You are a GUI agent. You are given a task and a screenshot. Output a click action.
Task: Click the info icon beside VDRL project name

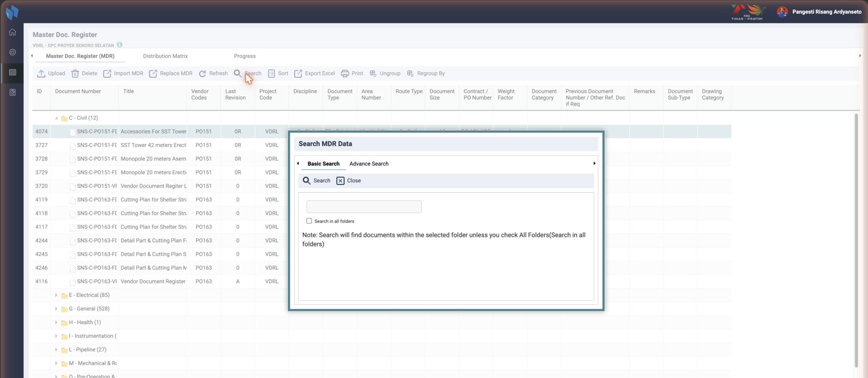pyautogui.click(x=120, y=45)
